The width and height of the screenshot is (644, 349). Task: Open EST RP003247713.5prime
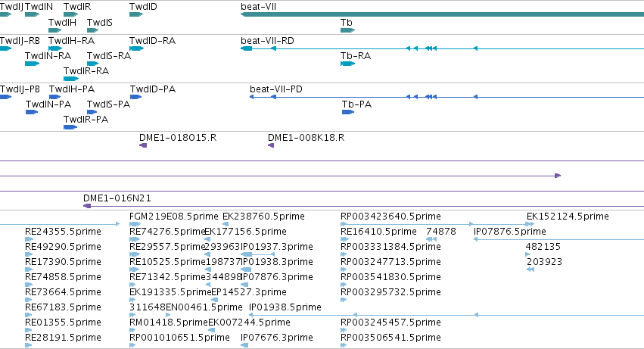pyautogui.click(x=390, y=262)
